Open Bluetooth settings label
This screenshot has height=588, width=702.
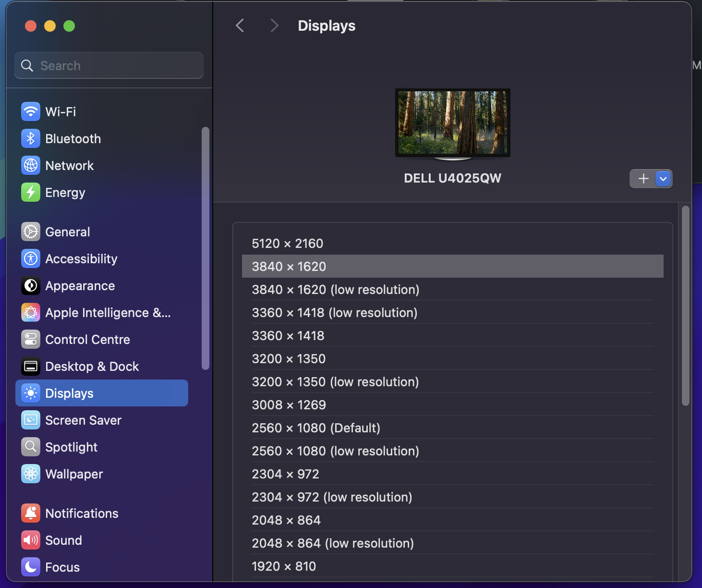[73, 139]
